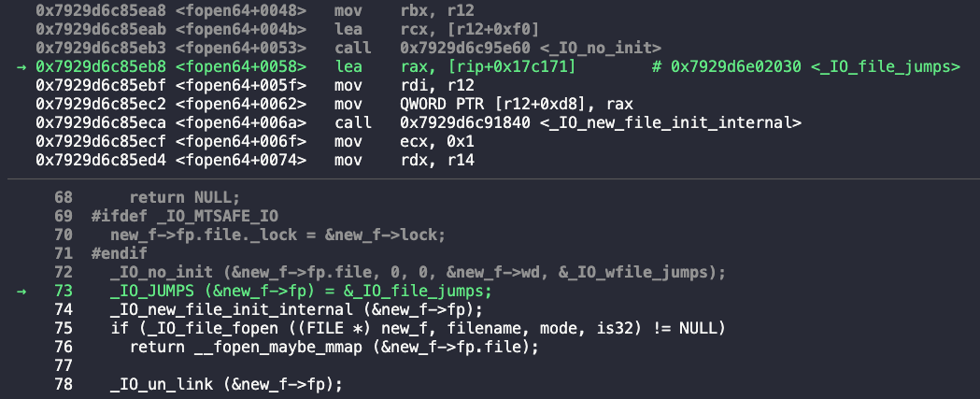Click the #endif directive on line 71
Image resolution: width=980 pixels, height=399 pixels.
click(x=119, y=254)
